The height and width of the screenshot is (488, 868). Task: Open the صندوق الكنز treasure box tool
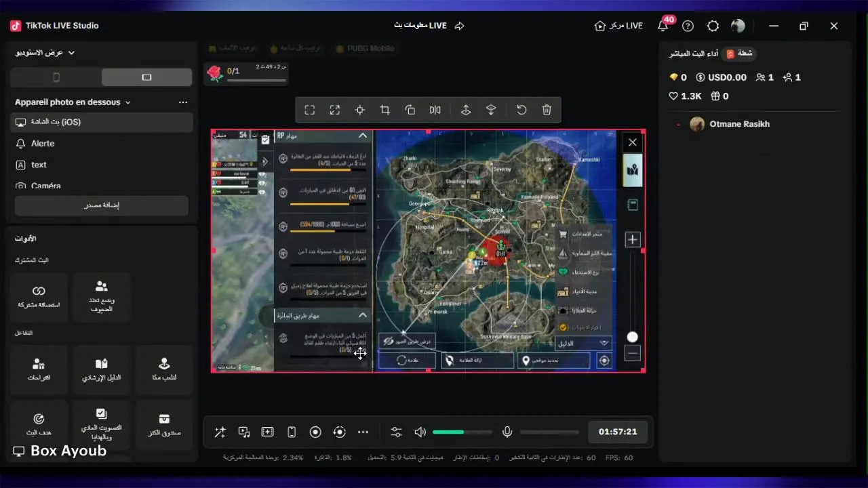pyautogui.click(x=164, y=425)
